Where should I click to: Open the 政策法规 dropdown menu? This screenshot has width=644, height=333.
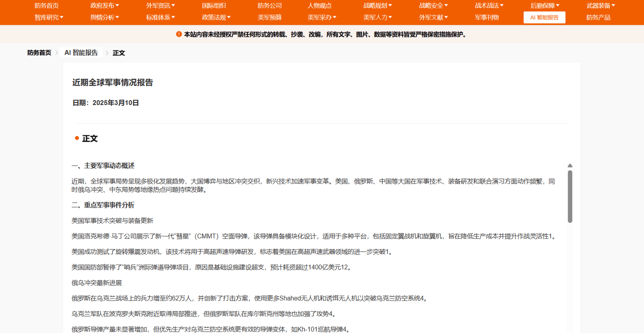coord(216,18)
